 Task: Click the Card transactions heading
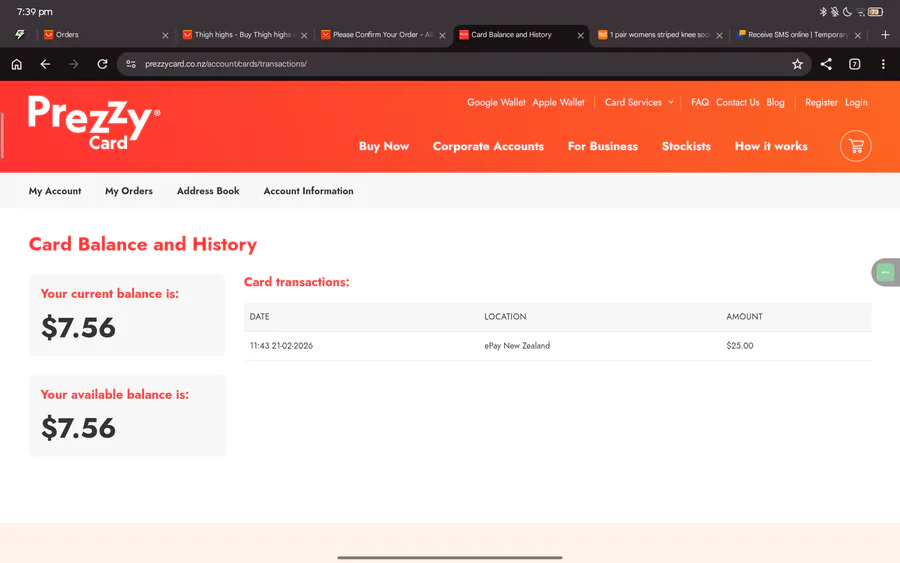[x=296, y=282]
